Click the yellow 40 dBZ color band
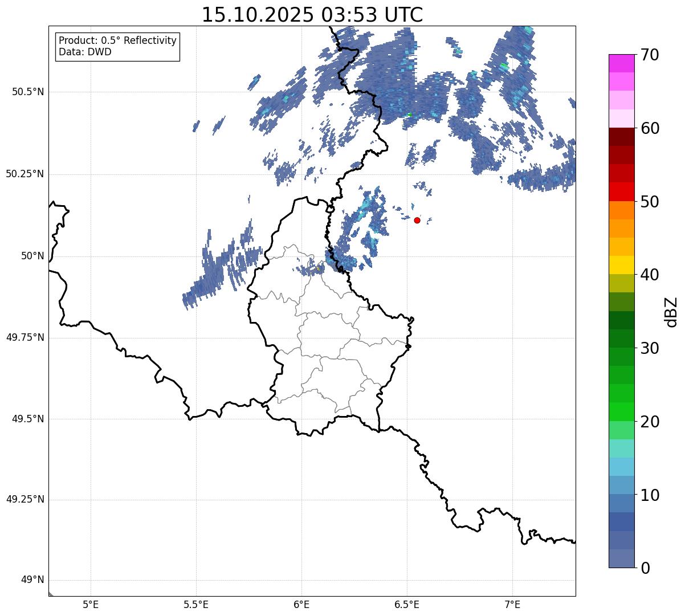The height and width of the screenshot is (616, 685). [621, 265]
